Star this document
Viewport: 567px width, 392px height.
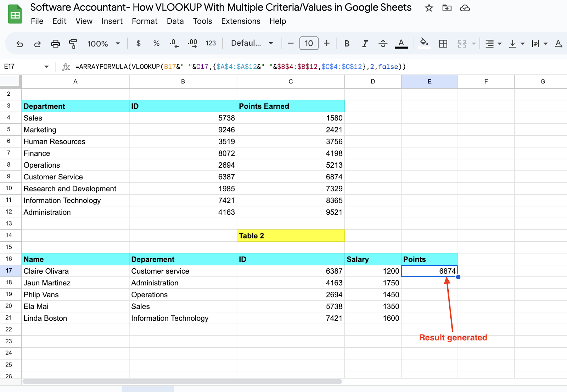coord(429,8)
